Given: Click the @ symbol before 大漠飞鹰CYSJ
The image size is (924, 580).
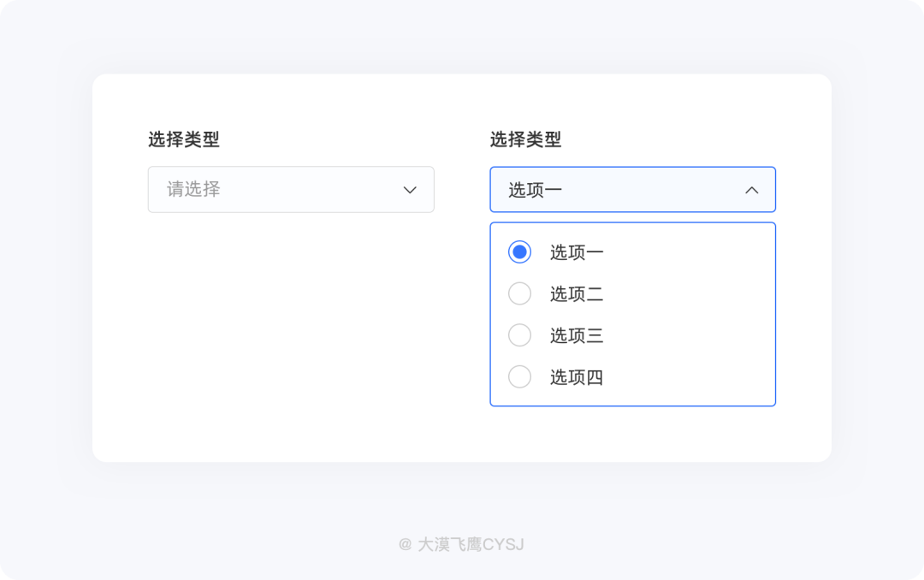Looking at the screenshot, I should pos(405,544).
